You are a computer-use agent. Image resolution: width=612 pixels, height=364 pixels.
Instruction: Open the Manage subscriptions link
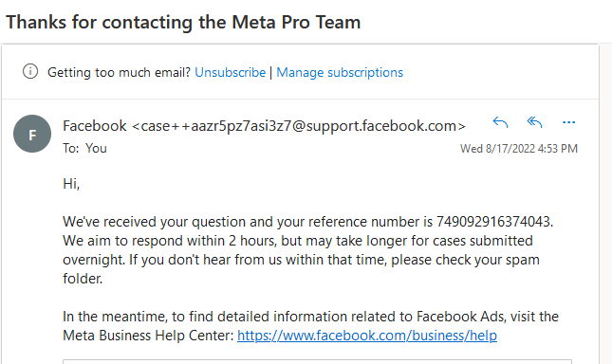tap(340, 72)
